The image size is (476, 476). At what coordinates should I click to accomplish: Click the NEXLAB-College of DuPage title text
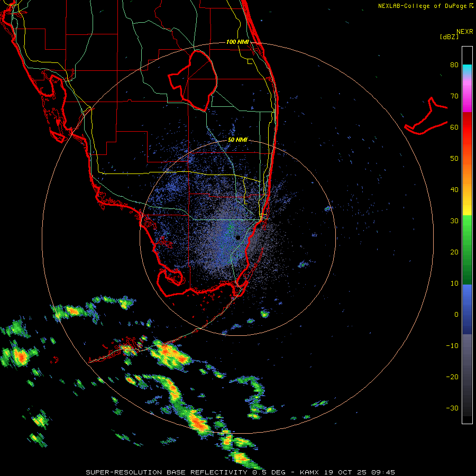click(x=422, y=6)
